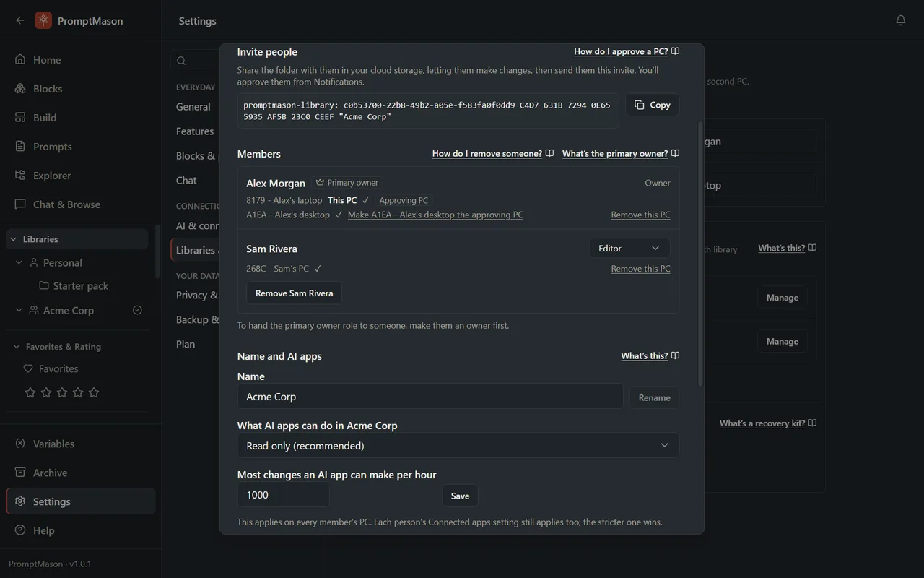Make A1EA Alex's desktop the approving PC
This screenshot has height=578, width=924.
(x=435, y=215)
